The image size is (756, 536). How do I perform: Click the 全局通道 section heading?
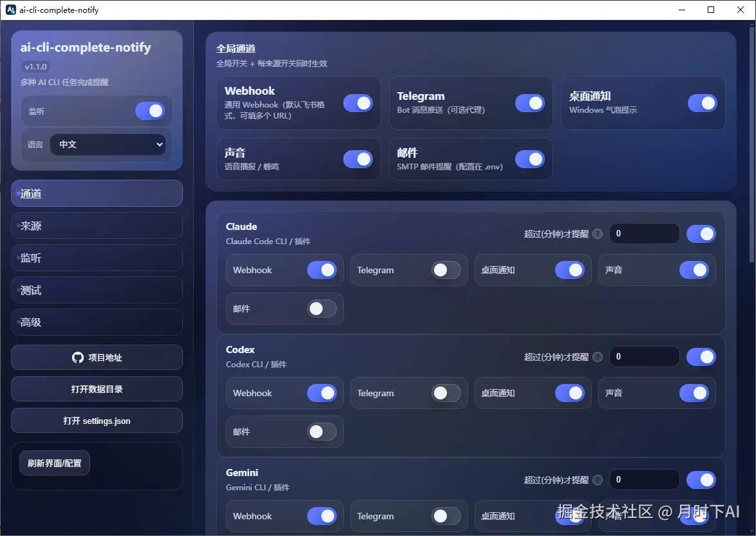click(236, 49)
